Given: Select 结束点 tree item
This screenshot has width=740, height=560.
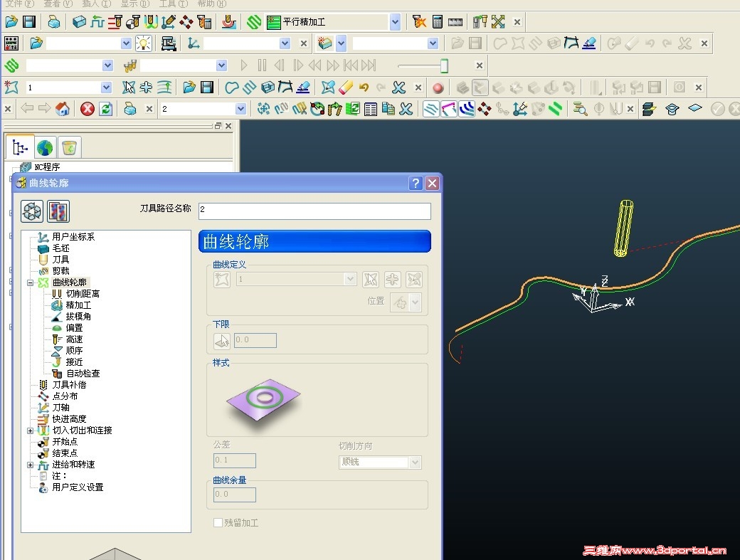Looking at the screenshot, I should click(x=65, y=453).
